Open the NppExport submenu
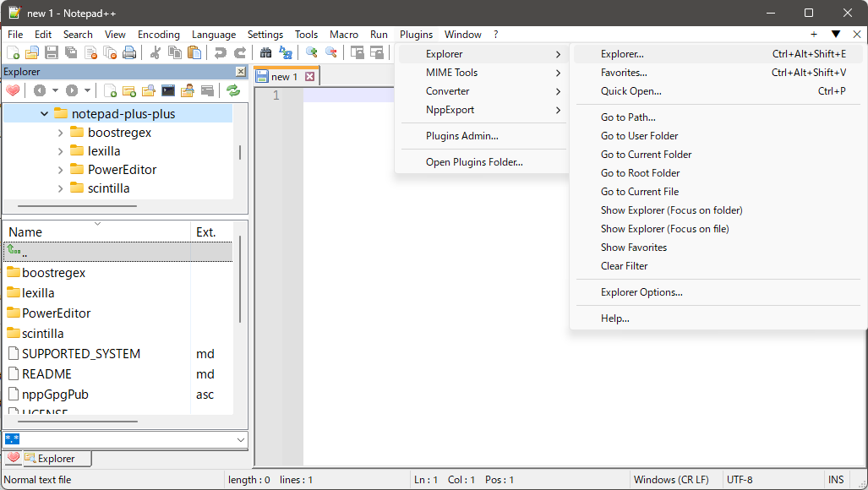This screenshot has height=490, width=868. (482, 110)
